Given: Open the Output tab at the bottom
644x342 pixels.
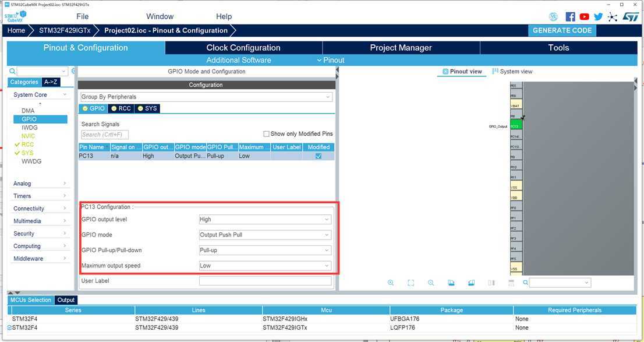Looking at the screenshot, I should pos(66,300).
